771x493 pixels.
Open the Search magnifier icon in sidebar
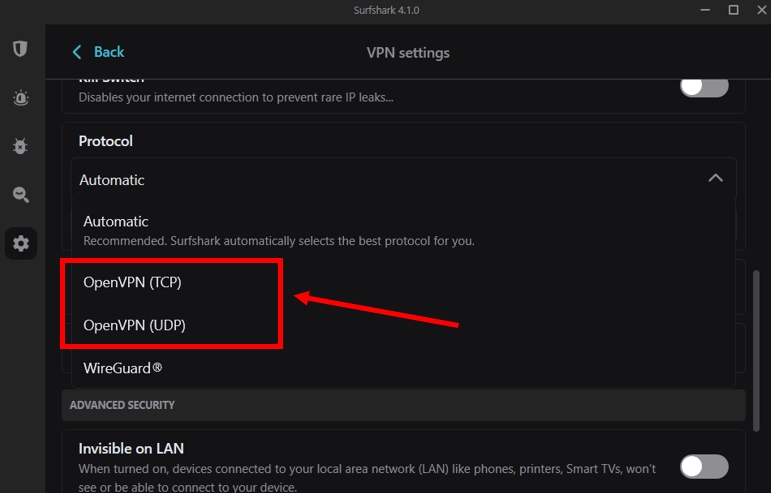(20, 195)
